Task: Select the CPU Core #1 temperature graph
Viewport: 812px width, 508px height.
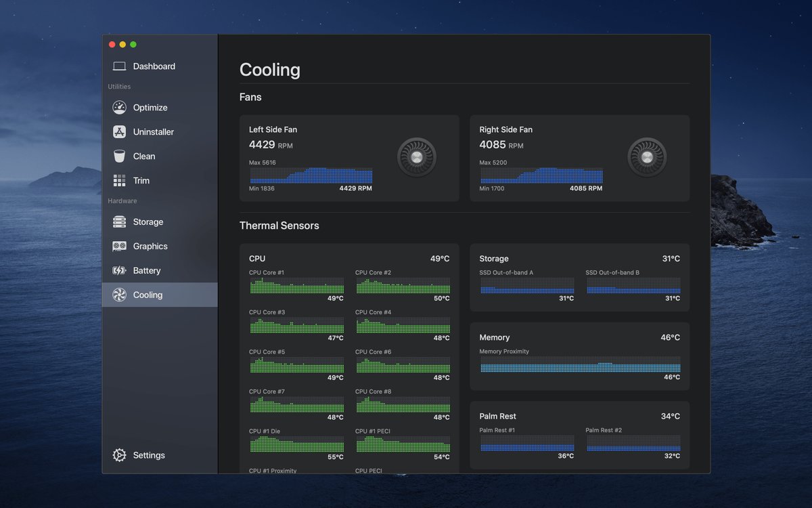Action: point(296,286)
